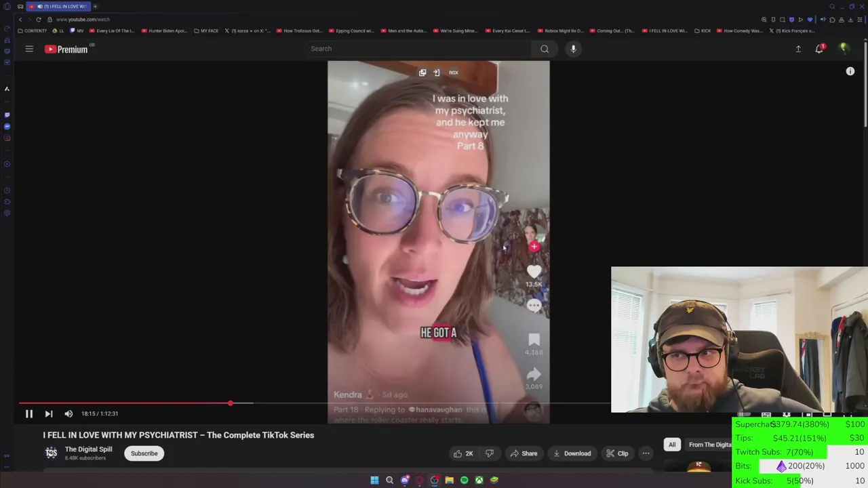The height and width of the screenshot is (488, 868).
Task: Switch to the I FELL IN LOVE browser tab
Action: tap(58, 6)
